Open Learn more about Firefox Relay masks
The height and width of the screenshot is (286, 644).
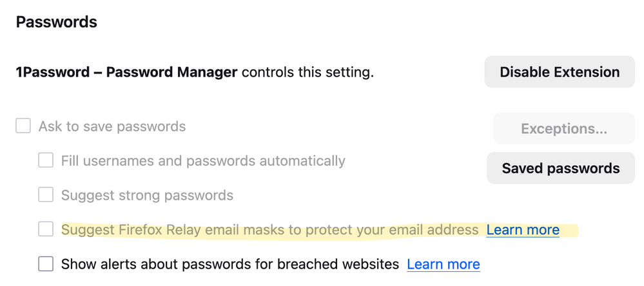pos(523,230)
